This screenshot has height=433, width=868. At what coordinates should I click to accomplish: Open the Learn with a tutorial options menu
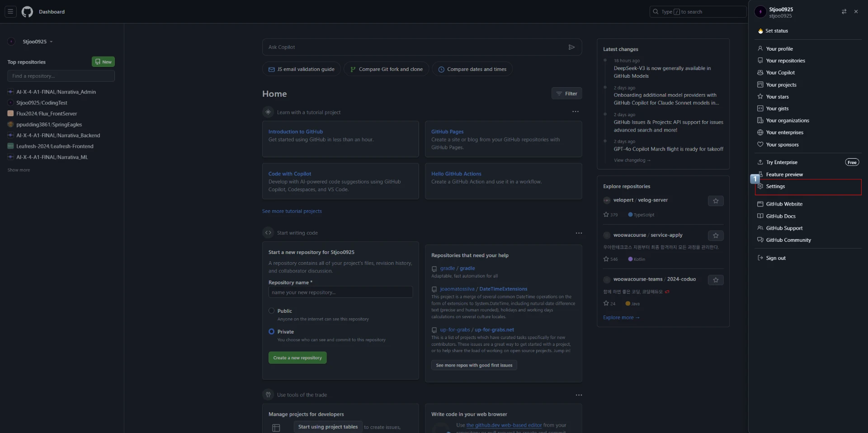(x=576, y=112)
